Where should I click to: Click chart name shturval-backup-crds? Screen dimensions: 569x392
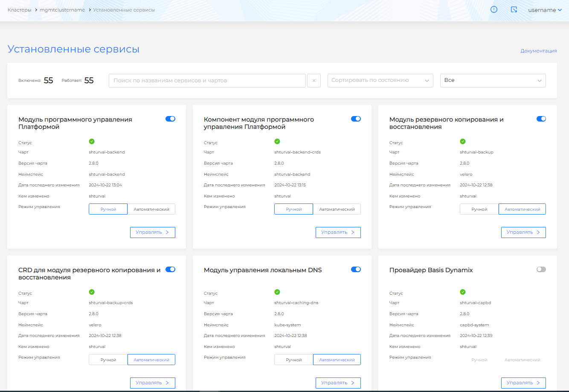[111, 303]
